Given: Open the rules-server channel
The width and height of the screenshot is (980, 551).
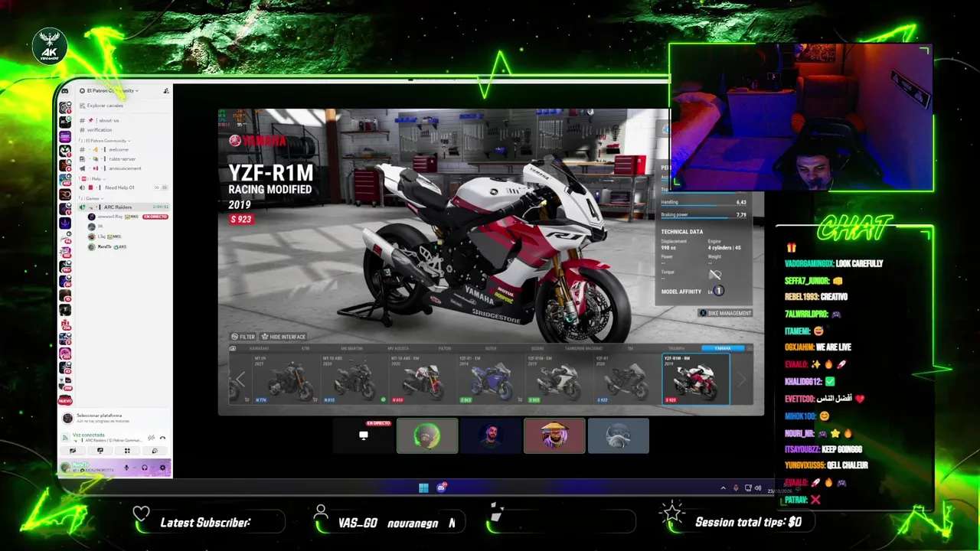Looking at the screenshot, I should coord(107,159).
